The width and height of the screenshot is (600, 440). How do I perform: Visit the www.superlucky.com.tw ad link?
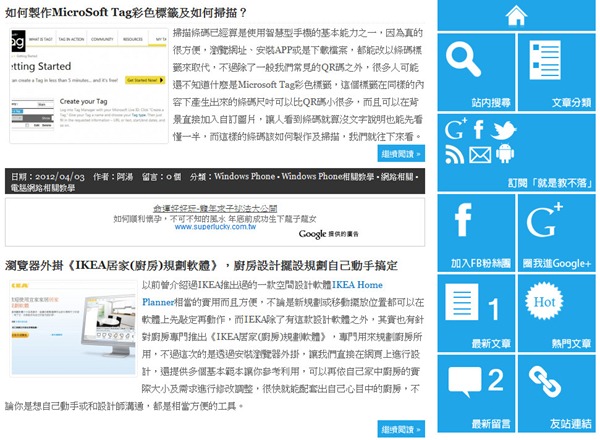(215, 227)
